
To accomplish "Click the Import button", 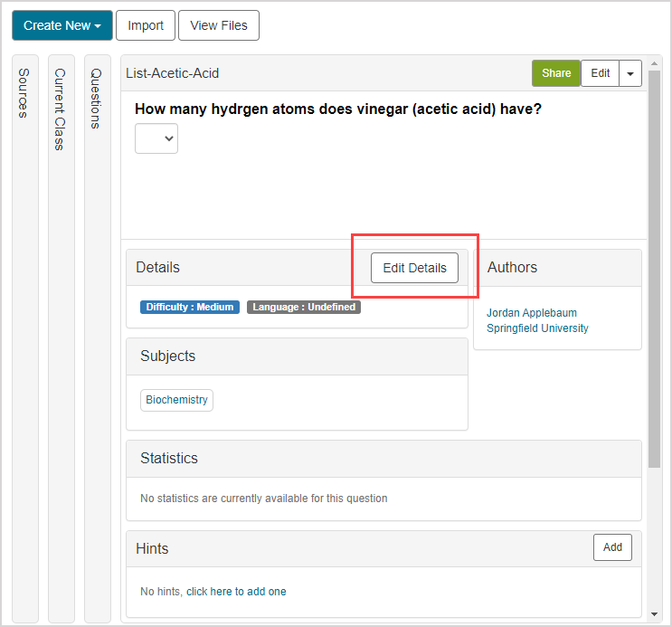I will [x=145, y=25].
